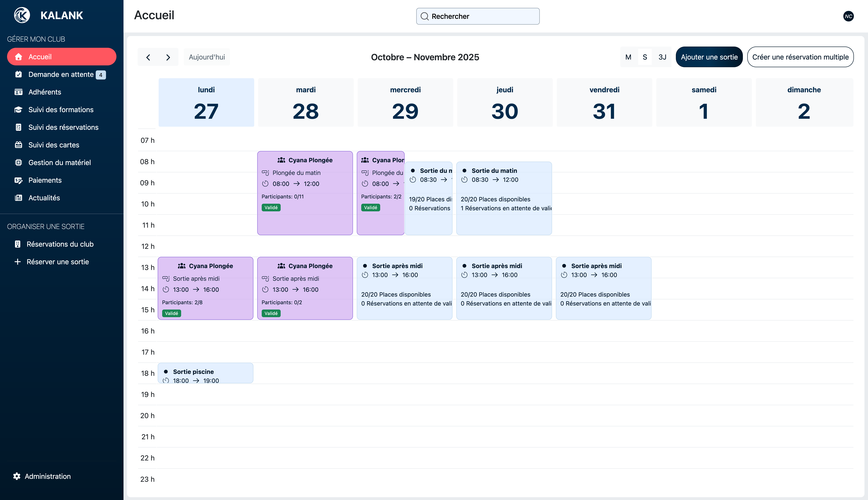
Task: Open the Paiements icon
Action: 19,180
